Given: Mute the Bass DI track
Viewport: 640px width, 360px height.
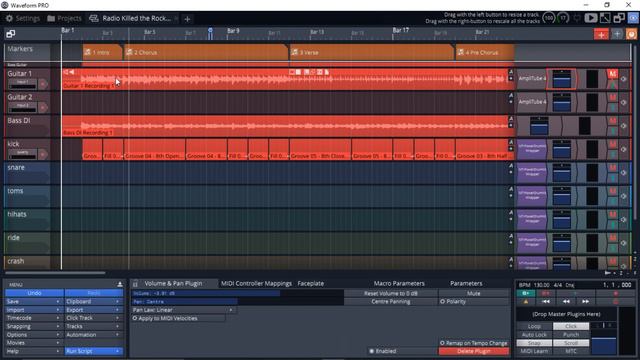Looking at the screenshot, I should (612, 120).
